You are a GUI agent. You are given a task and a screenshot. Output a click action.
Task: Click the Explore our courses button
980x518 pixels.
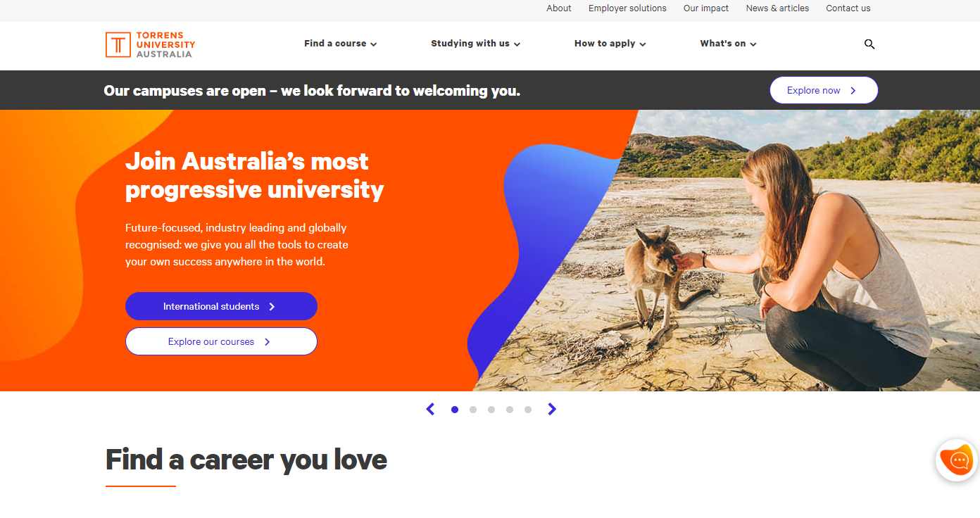click(221, 341)
